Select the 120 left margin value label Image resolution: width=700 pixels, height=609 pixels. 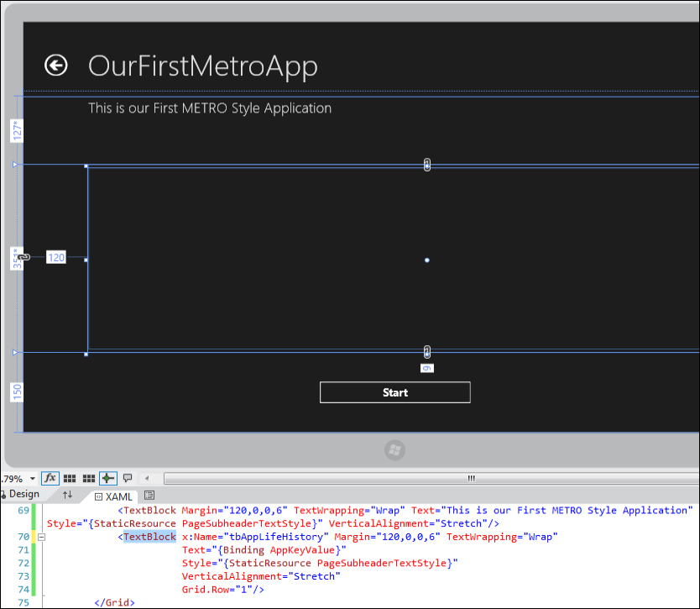click(x=56, y=258)
